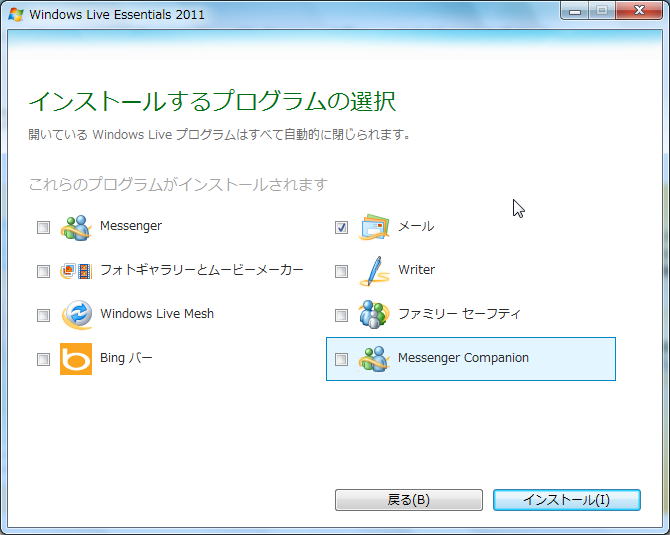
Task: Close the Windows Live Essentials 2011 installer
Action: [639, 11]
